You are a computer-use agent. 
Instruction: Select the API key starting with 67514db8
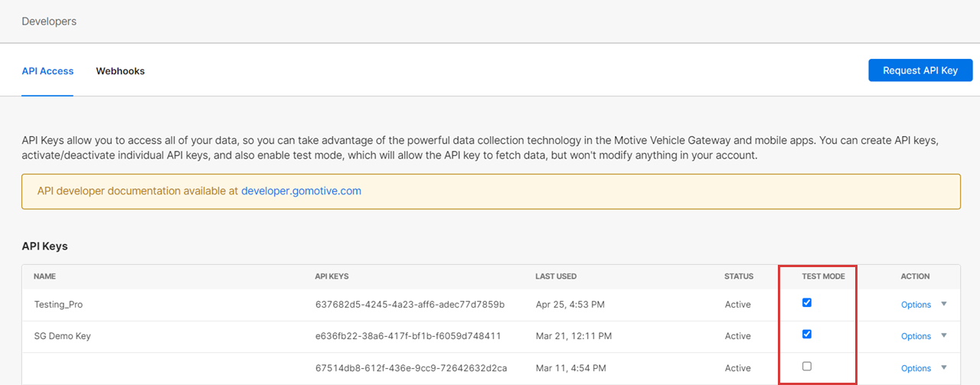(x=410, y=368)
